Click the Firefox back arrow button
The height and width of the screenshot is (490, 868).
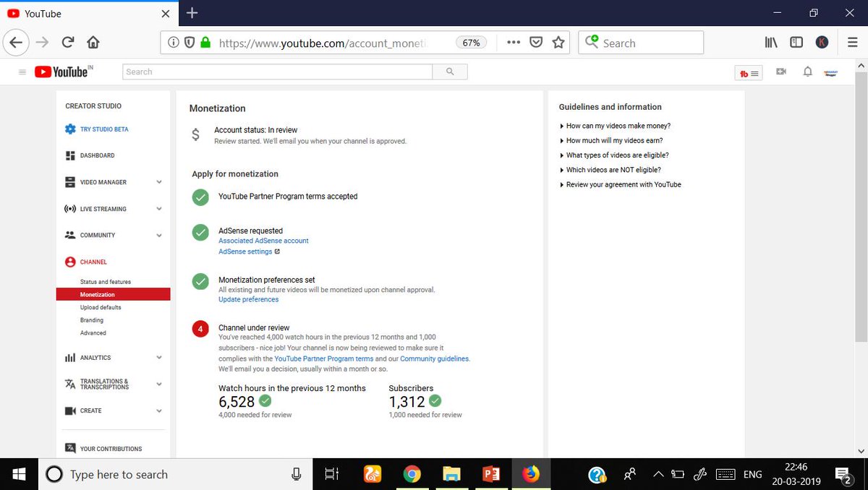pyautogui.click(x=17, y=43)
